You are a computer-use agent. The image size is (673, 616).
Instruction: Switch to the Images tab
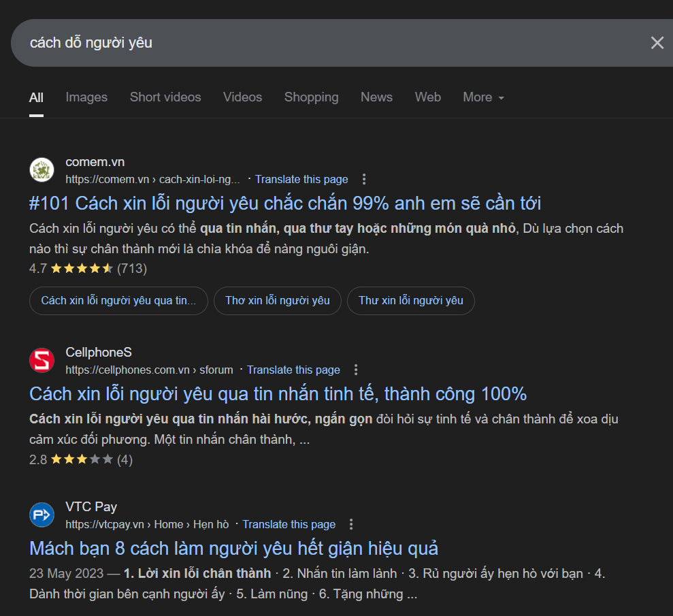coord(86,97)
